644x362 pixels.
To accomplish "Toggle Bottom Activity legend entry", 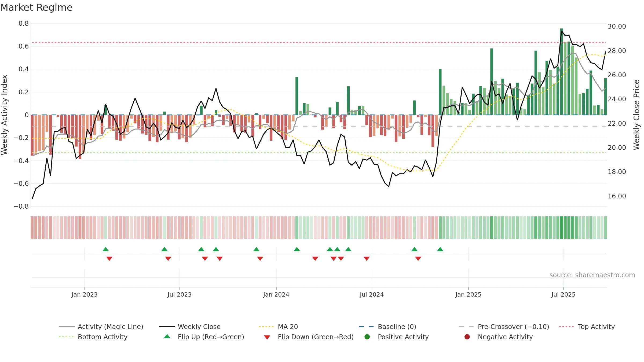I will [x=93, y=337].
